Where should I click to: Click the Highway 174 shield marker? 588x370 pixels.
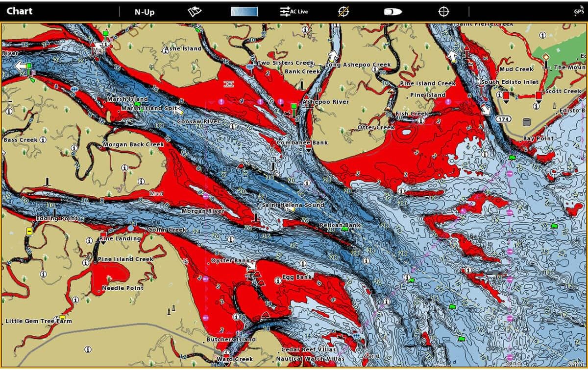[503, 119]
